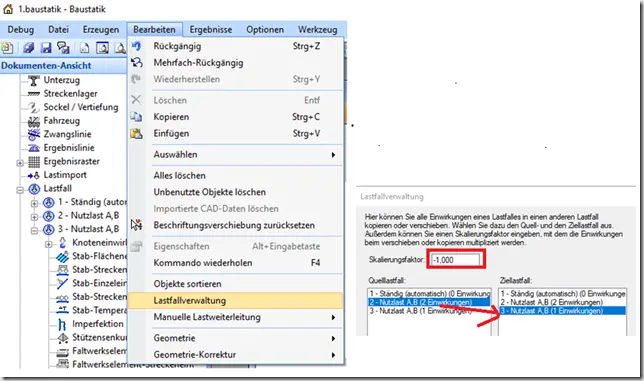
Task: Click the Sockel / Vertiefung icon
Action: [34, 108]
